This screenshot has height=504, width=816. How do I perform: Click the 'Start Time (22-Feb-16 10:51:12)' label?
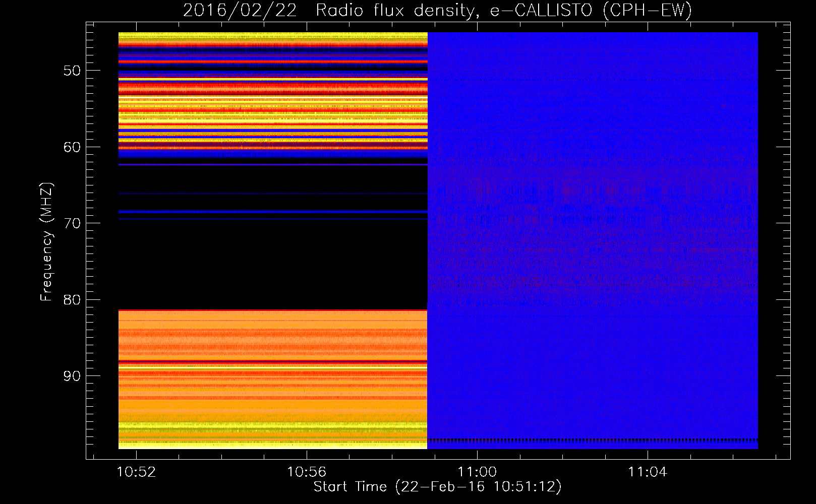pyautogui.click(x=437, y=487)
